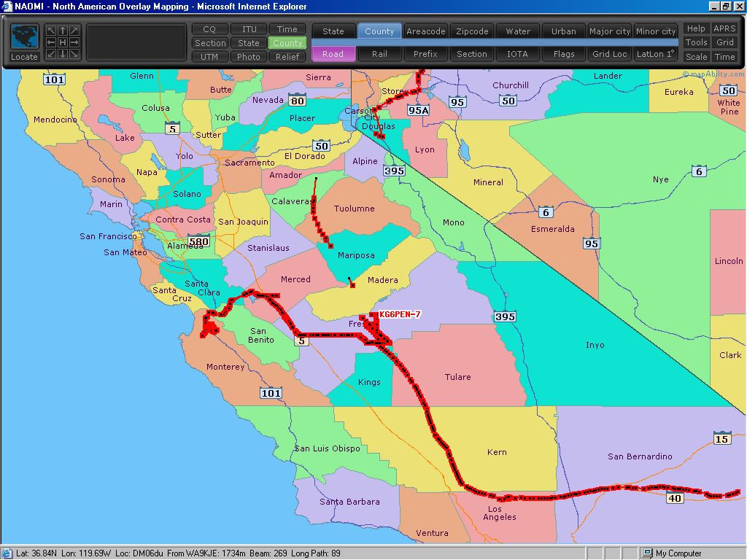Click the 395 shield near Alpine county
This screenshot has width=747, height=560.
(395, 171)
